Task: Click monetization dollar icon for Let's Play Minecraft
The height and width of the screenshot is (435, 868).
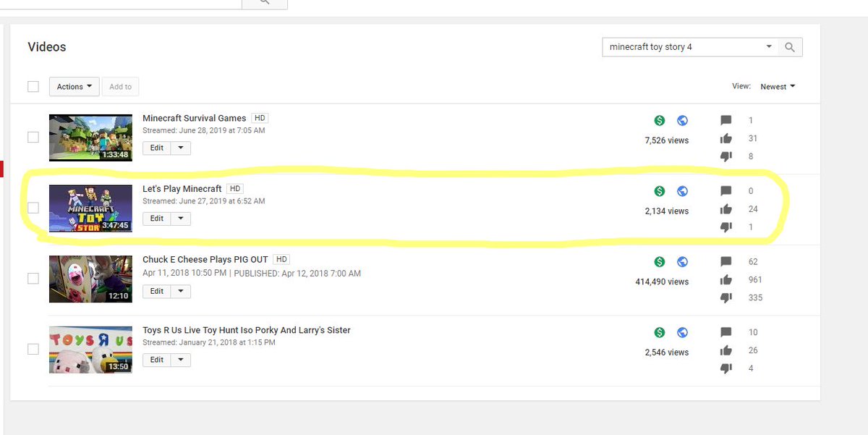Action: pyautogui.click(x=659, y=191)
